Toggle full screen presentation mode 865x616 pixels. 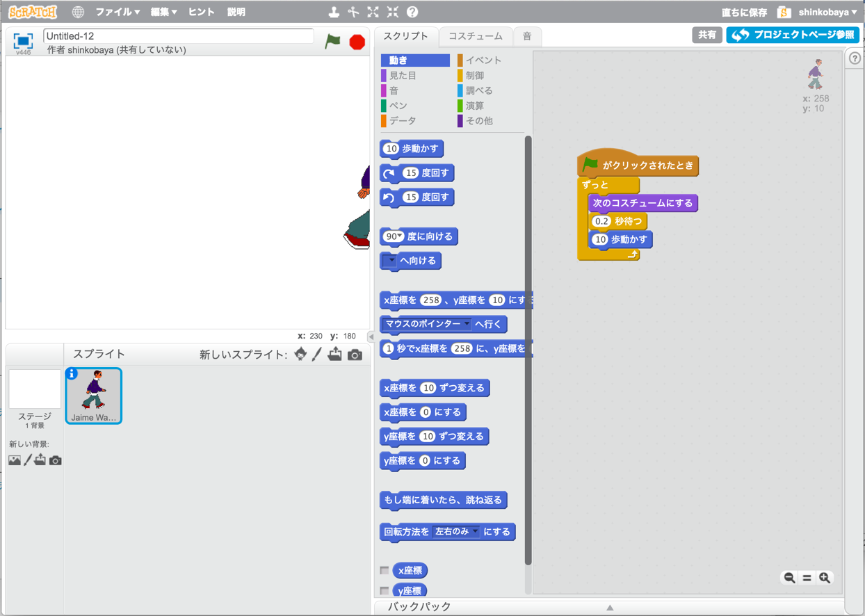(x=23, y=40)
